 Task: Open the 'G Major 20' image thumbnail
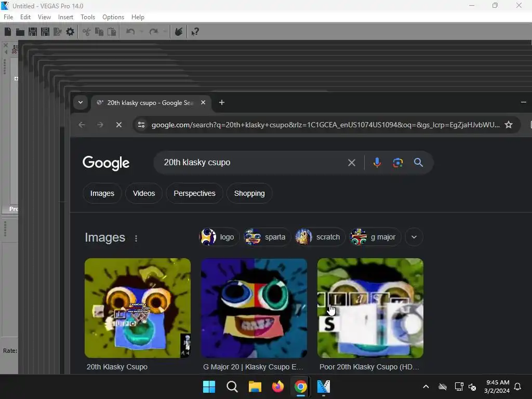click(x=254, y=308)
